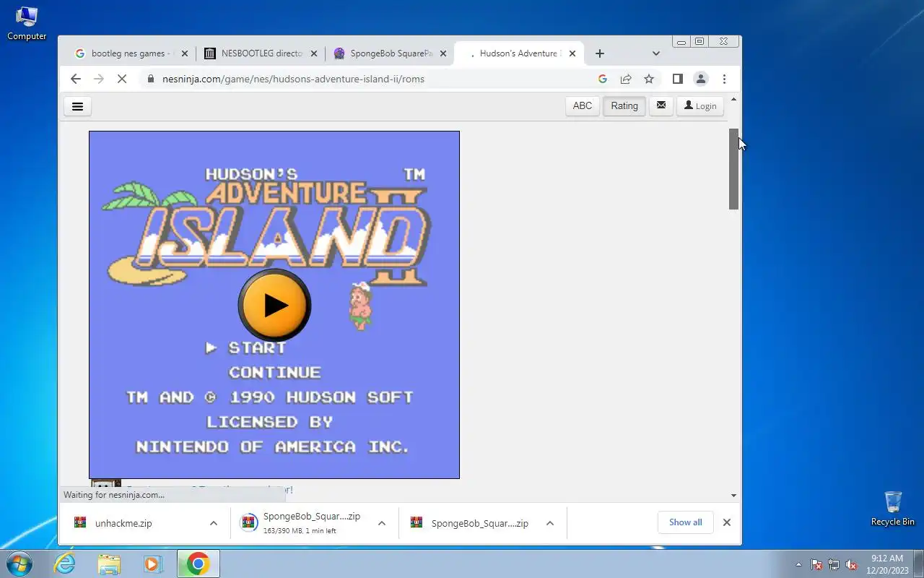The height and width of the screenshot is (578, 924).
Task: Switch to the NESBOOTLEG directory tab
Action: pyautogui.click(x=260, y=53)
